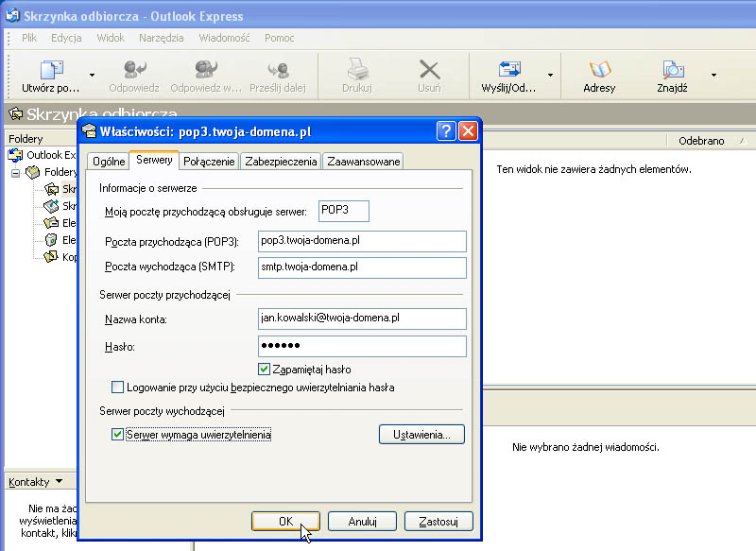Enable Logowanie przy użyciu bezpiecznego uwierzytelniania

(x=117, y=387)
